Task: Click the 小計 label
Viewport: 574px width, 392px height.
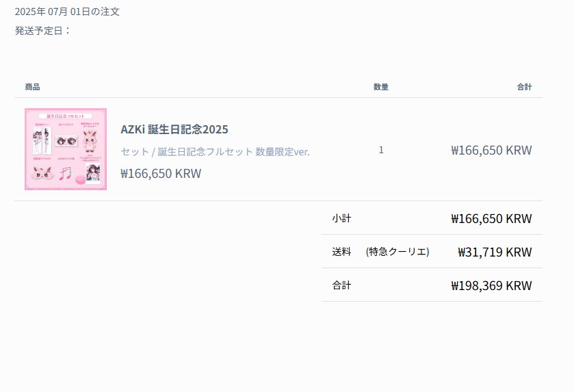Action: point(341,218)
